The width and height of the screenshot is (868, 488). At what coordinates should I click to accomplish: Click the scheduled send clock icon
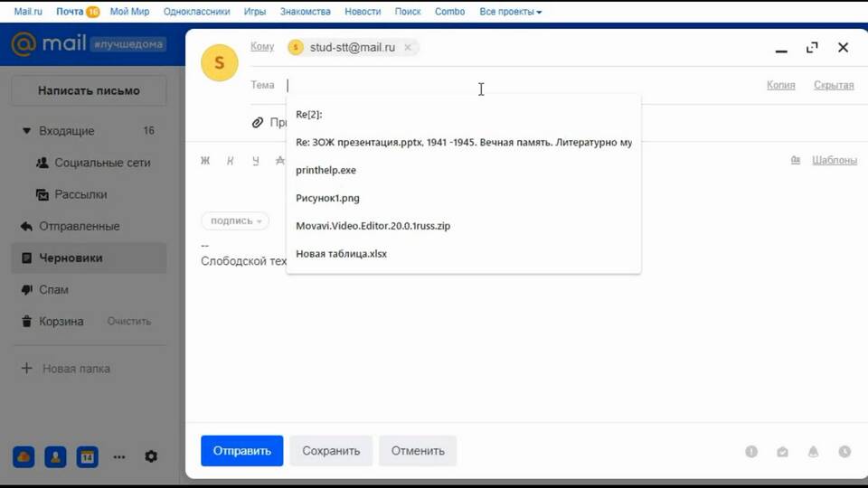pyautogui.click(x=844, y=452)
